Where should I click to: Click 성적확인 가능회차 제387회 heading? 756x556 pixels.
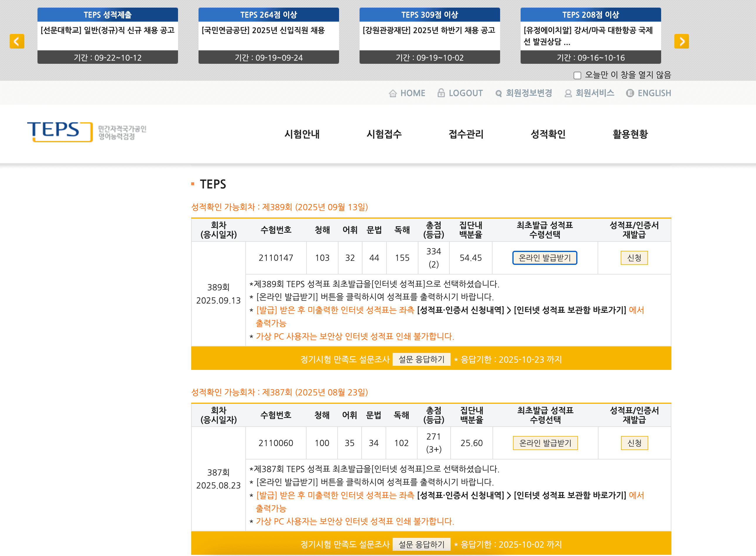click(280, 392)
